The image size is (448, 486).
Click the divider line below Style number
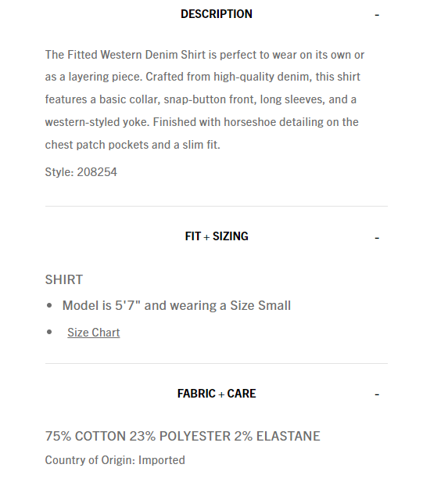point(217,206)
